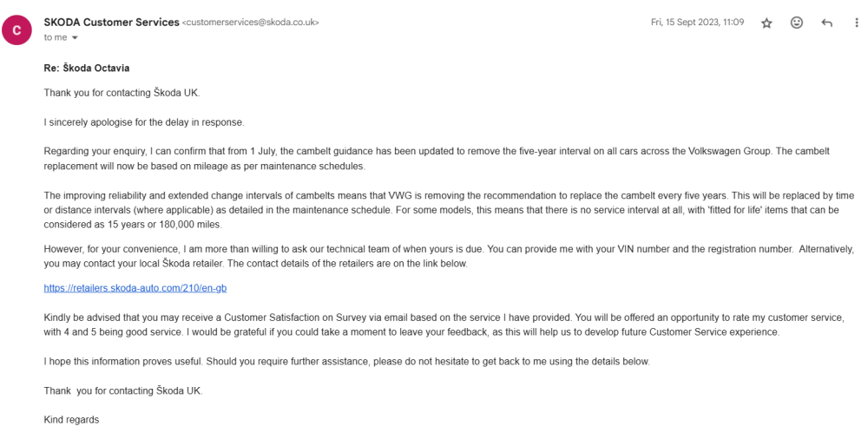Viewport: 868px width, 426px height.
Task: Select the customerservices@skoda.co.uk address
Action: [250, 23]
